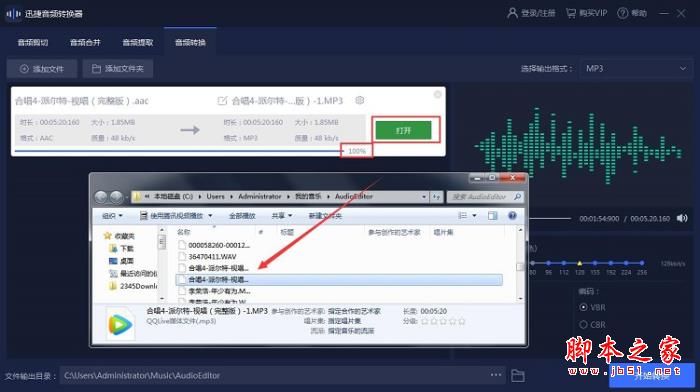
Task: Click the 添加文件 button
Action: (x=42, y=69)
